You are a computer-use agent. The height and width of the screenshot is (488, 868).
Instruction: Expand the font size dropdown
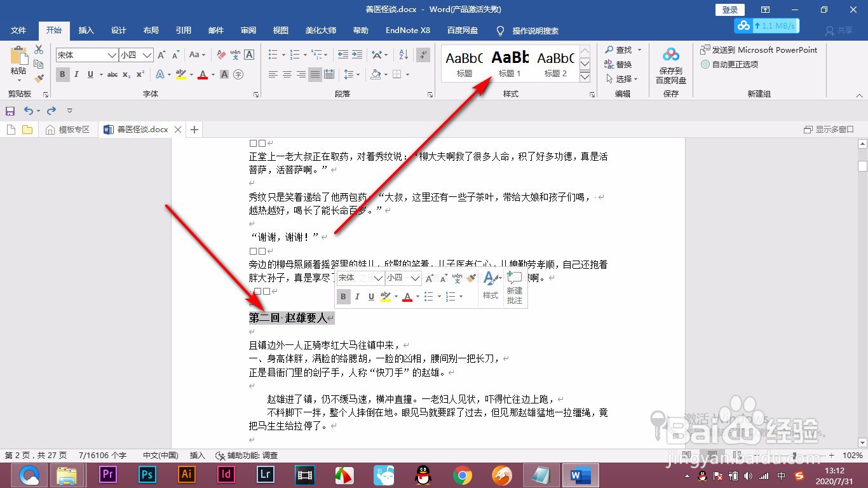click(147, 55)
